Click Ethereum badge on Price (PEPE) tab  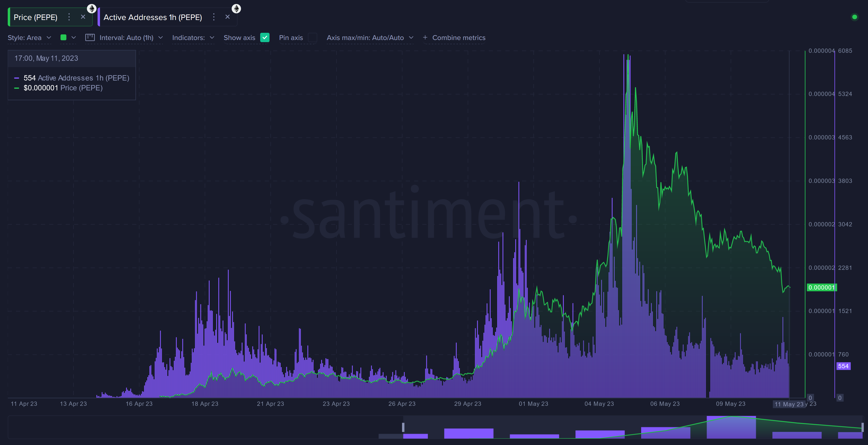[x=92, y=9]
